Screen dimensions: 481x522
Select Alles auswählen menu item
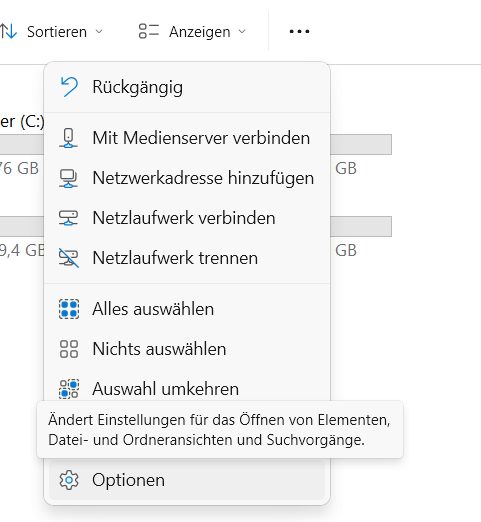(x=187, y=309)
